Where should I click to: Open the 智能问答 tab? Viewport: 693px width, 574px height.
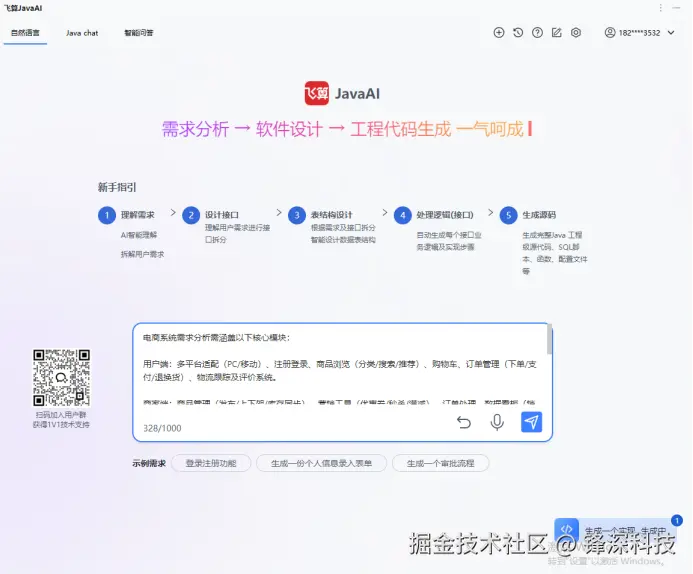point(139,33)
